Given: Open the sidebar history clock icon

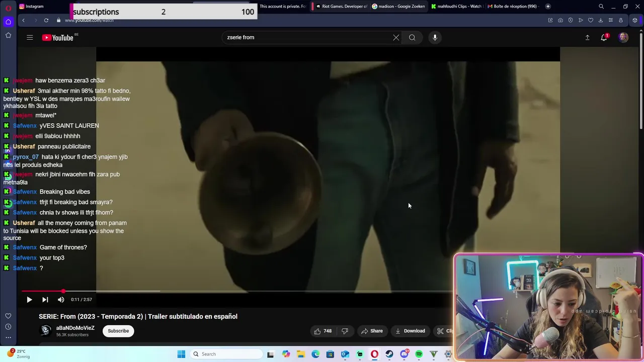Looking at the screenshot, I should click(x=8, y=327).
